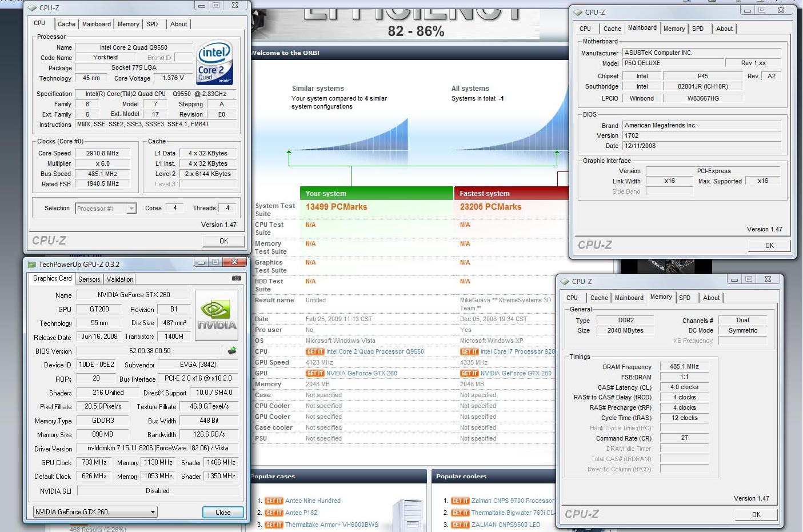803x532 pixels.
Task: Click the 23205 PCMarks fastest score
Action: coord(491,207)
